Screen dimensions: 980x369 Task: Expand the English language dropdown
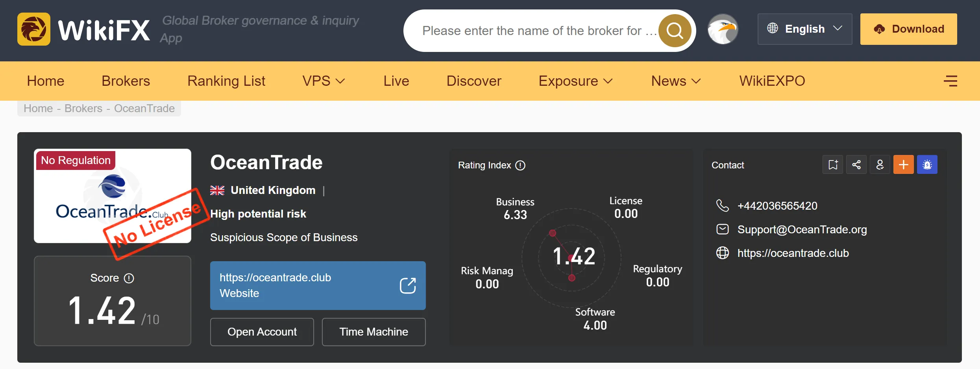click(x=805, y=29)
